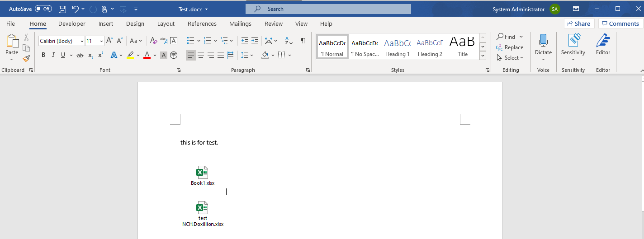Toggle align left paragraph button
The image size is (644, 239).
click(191, 55)
